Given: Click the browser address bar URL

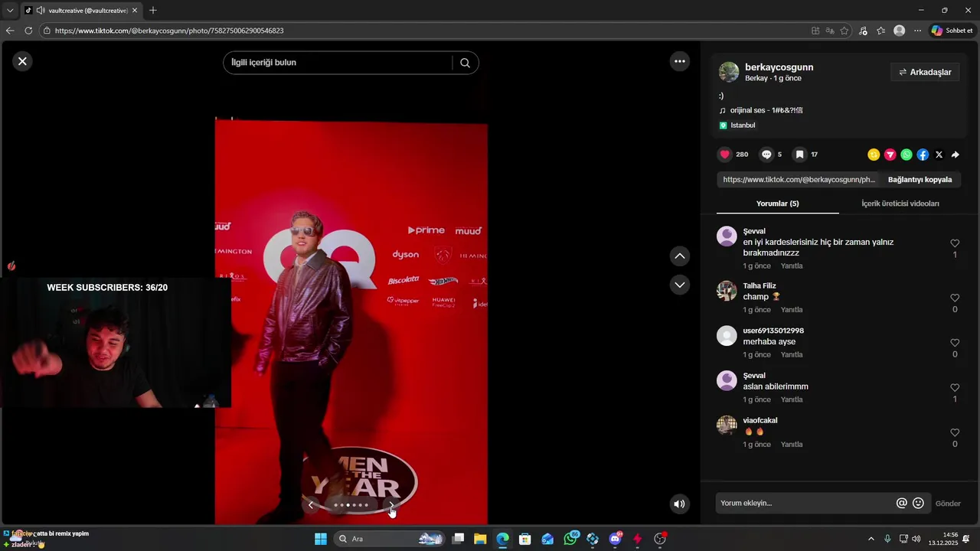Looking at the screenshot, I should (169, 31).
